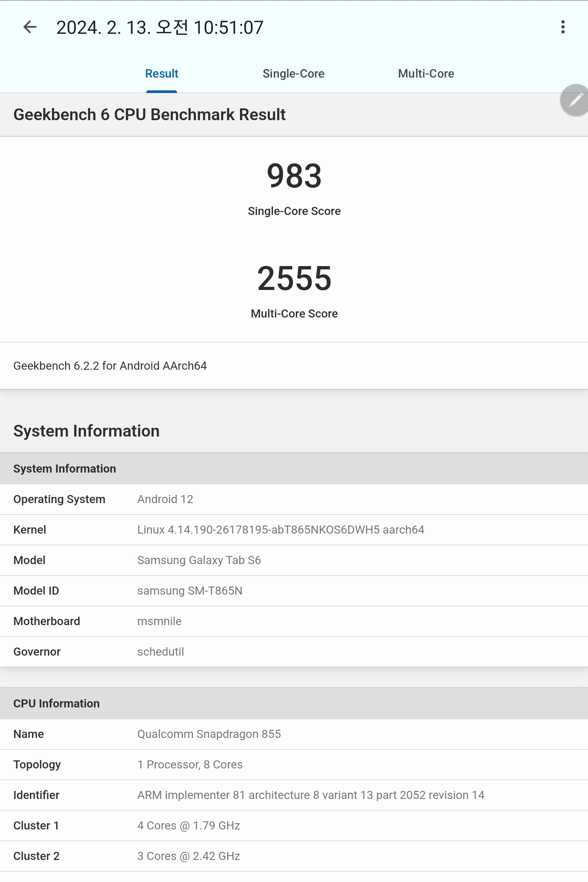Open the Multi-Core tab
Viewport: 588px width, 882px height.
coord(426,73)
